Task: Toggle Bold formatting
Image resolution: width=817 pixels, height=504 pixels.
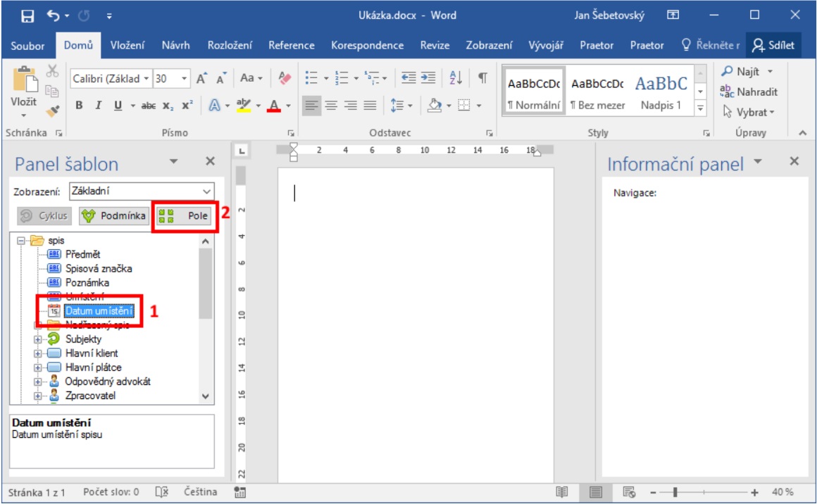Action: (79, 106)
